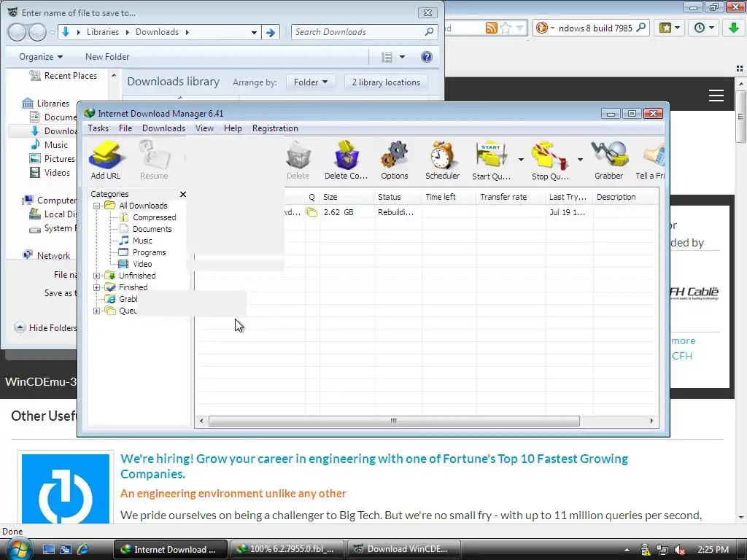Open the Downloads menu

pos(163,128)
